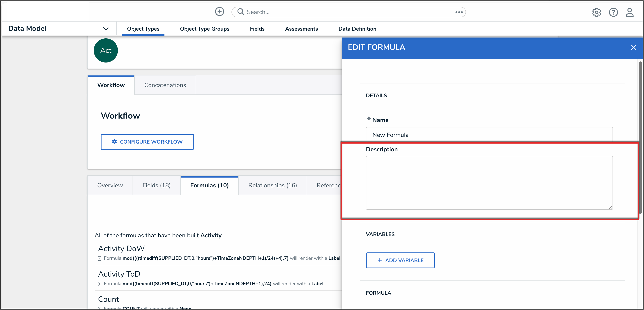The height and width of the screenshot is (310, 644).
Task: Click Configure Workflow button
Action: coord(147,142)
